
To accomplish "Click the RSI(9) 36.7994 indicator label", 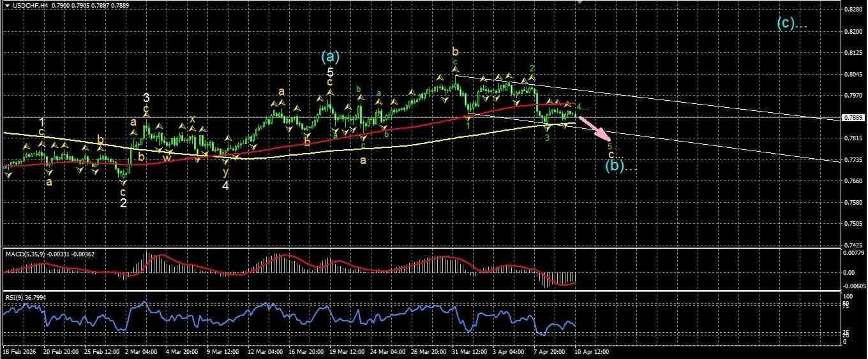I will (26, 298).
